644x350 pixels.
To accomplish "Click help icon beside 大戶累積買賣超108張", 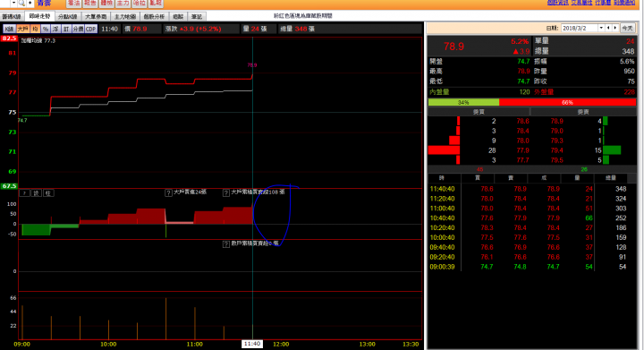I will point(226,192).
